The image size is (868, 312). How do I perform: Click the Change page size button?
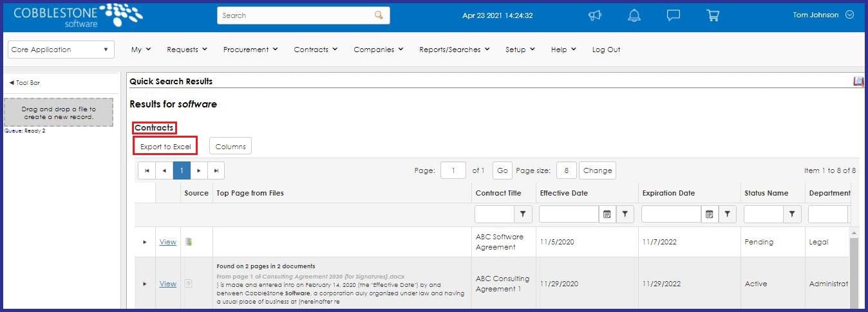(598, 170)
